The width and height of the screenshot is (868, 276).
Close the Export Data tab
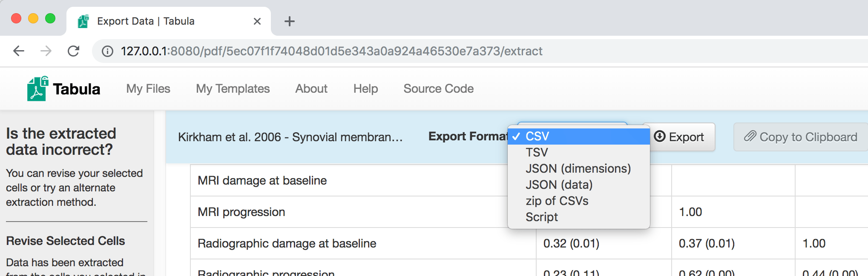257,21
